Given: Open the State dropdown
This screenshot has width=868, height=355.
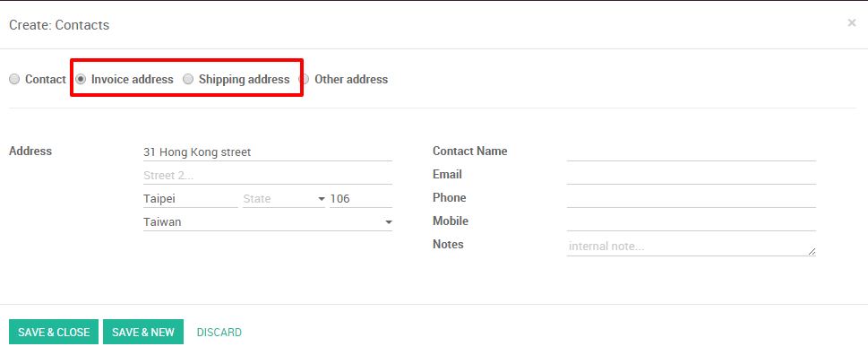Looking at the screenshot, I should (x=284, y=199).
